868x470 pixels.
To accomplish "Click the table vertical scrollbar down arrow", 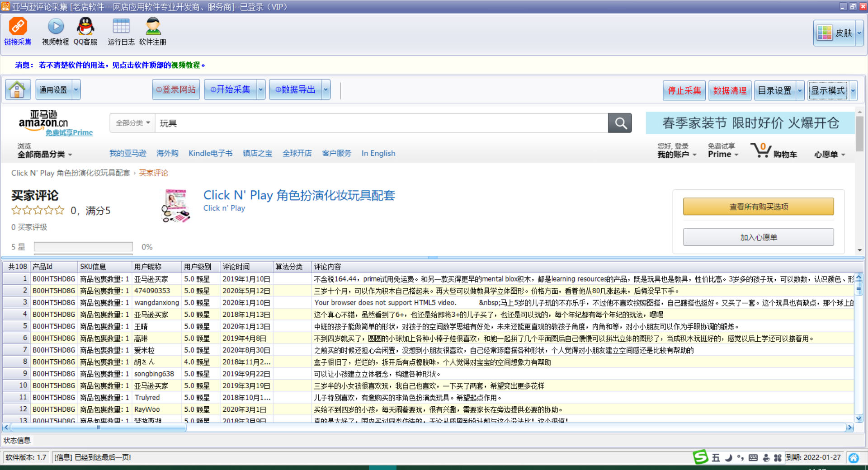I will tap(859, 418).
